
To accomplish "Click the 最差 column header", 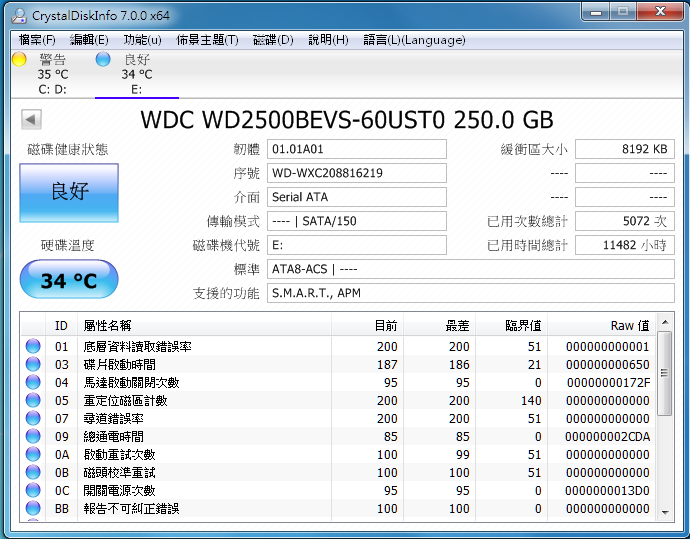I will click(440, 326).
